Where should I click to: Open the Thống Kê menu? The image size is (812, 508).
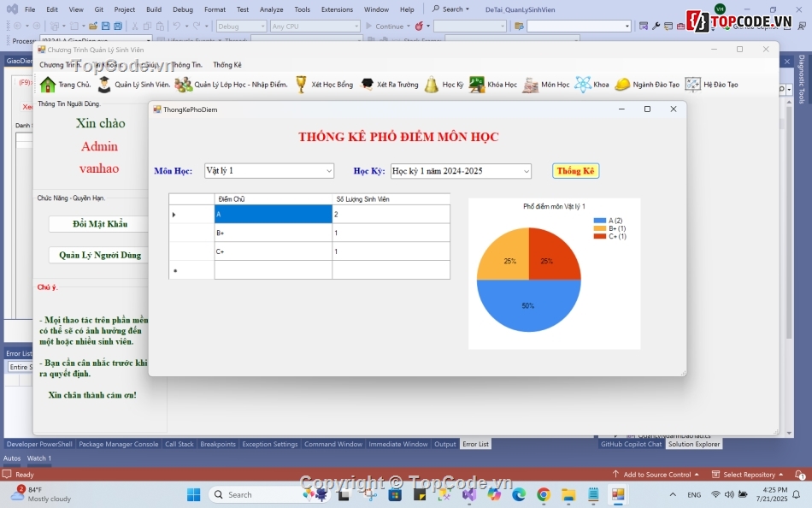[227, 65]
